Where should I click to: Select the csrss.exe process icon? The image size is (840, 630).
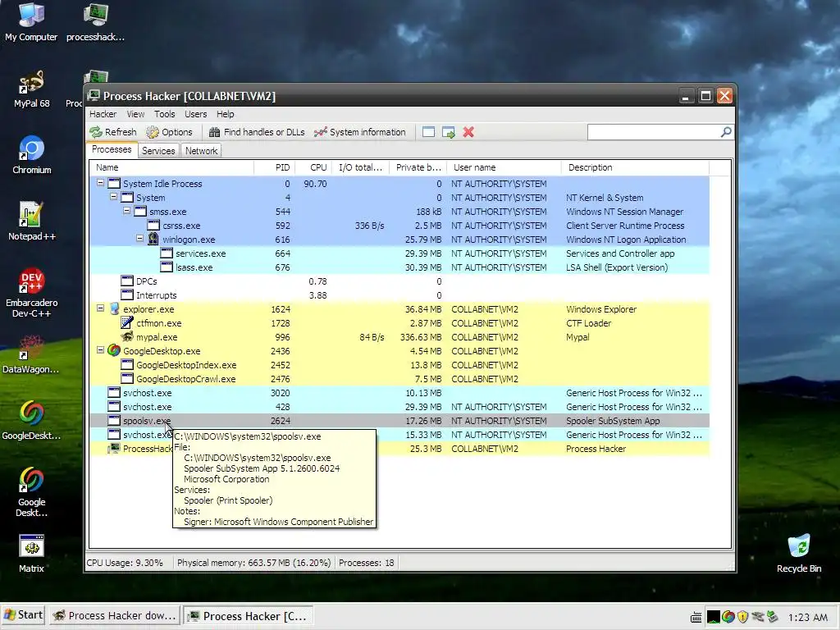pos(153,225)
